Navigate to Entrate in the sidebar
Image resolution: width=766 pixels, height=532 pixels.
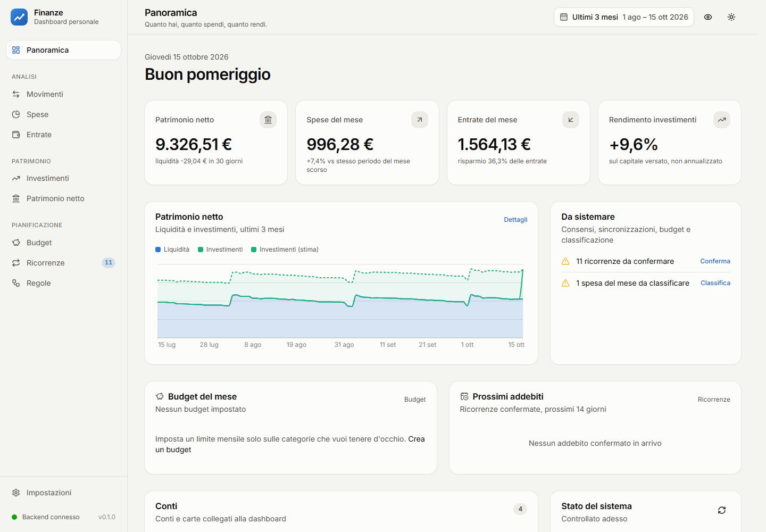pyautogui.click(x=64, y=135)
